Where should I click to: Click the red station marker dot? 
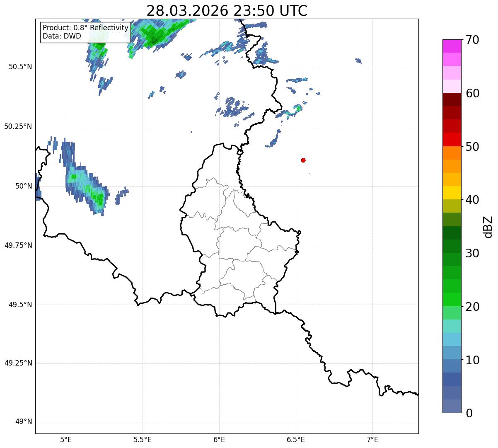click(303, 160)
